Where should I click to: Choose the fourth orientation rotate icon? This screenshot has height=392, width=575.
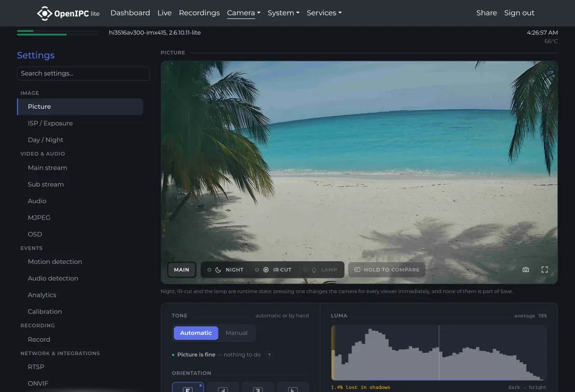coord(293,389)
